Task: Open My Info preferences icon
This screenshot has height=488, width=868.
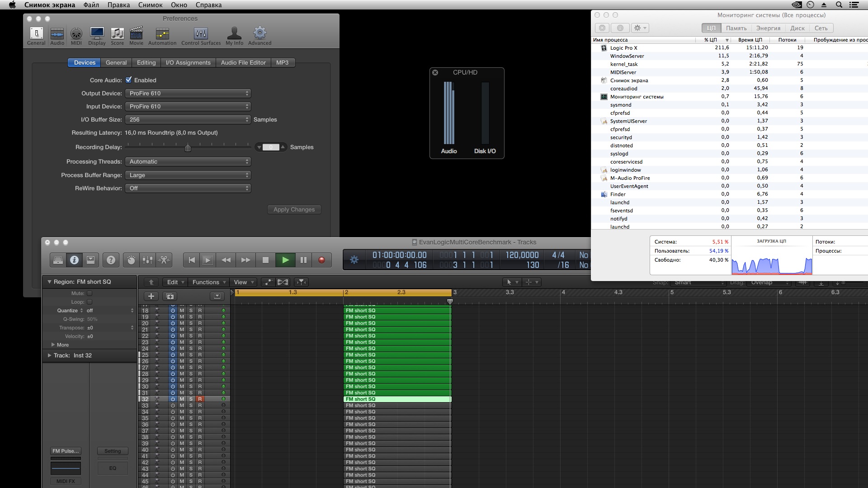Action: 234,36
